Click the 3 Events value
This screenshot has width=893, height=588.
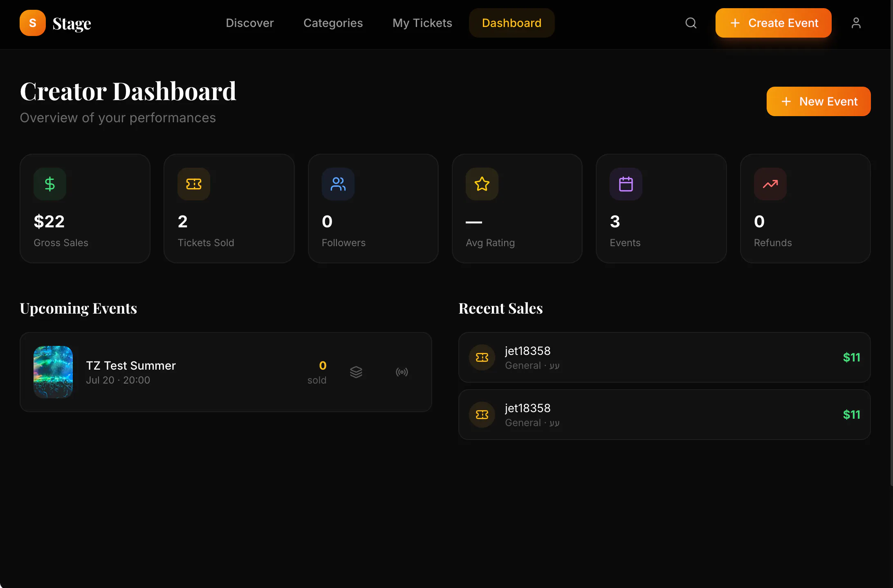point(615,222)
